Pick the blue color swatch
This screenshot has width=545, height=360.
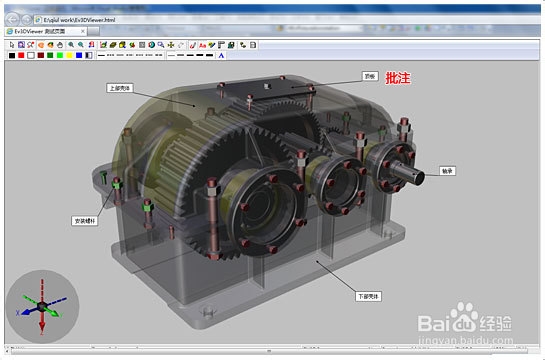[79, 55]
